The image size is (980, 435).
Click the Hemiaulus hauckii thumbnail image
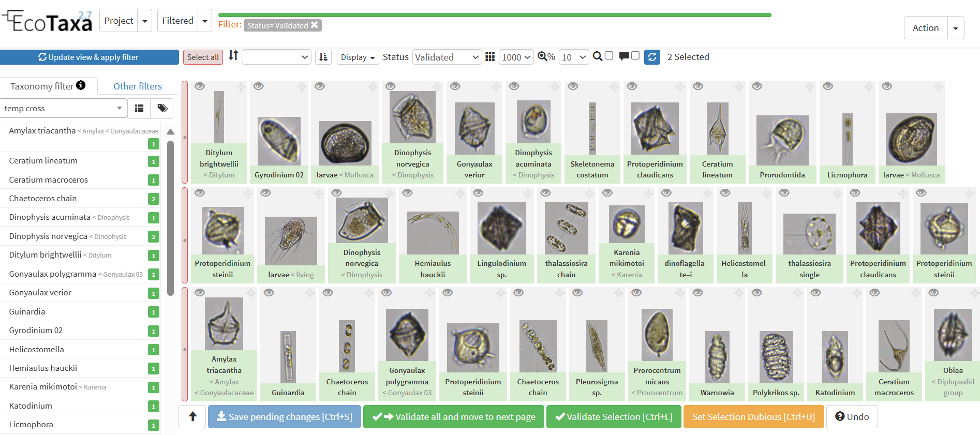[x=433, y=233]
